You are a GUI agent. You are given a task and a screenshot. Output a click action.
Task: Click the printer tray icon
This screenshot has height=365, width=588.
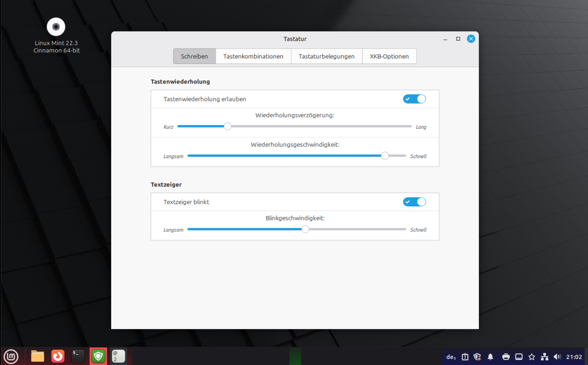click(x=506, y=357)
